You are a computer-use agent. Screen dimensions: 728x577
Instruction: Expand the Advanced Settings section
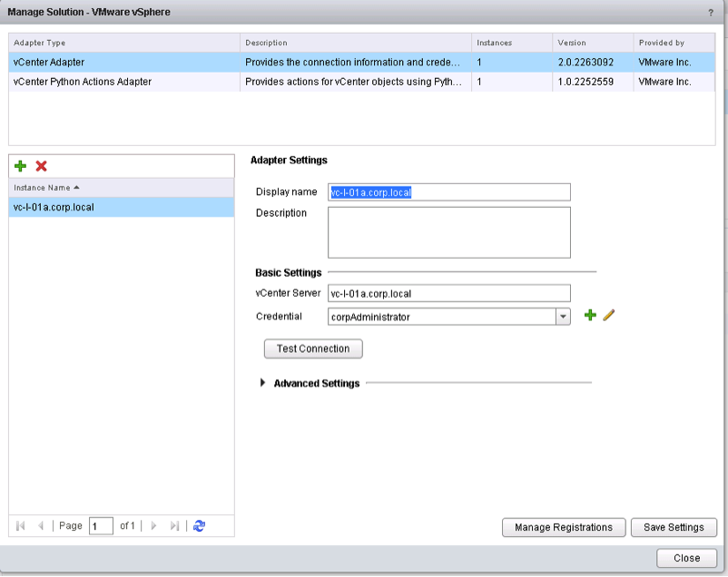tap(263, 384)
